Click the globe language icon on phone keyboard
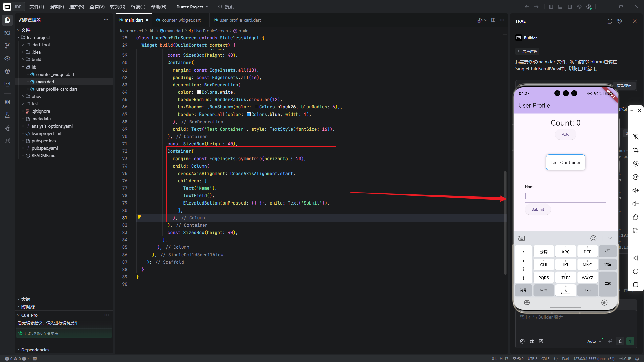 (527, 303)
